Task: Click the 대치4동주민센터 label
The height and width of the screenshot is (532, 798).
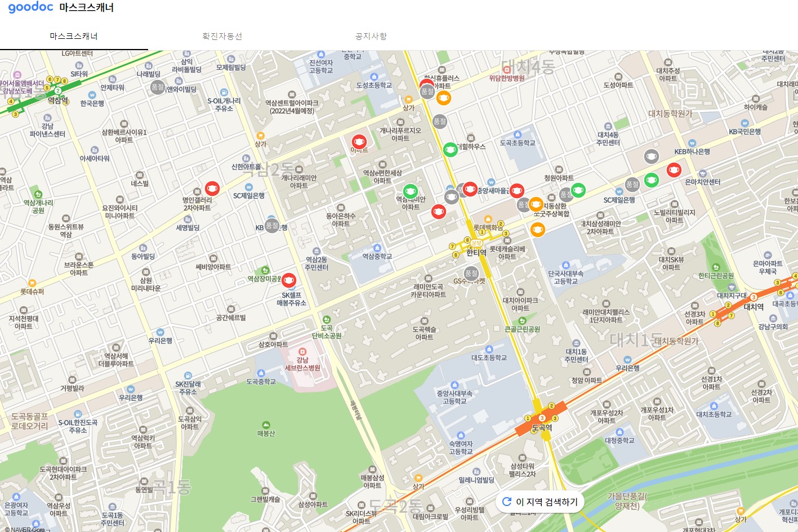Action: click(608, 138)
